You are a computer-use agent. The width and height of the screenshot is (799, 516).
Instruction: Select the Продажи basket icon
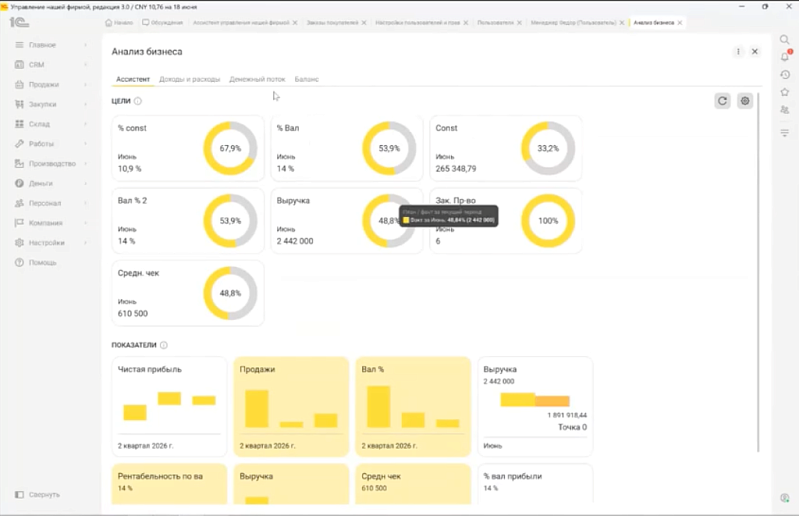(x=19, y=85)
